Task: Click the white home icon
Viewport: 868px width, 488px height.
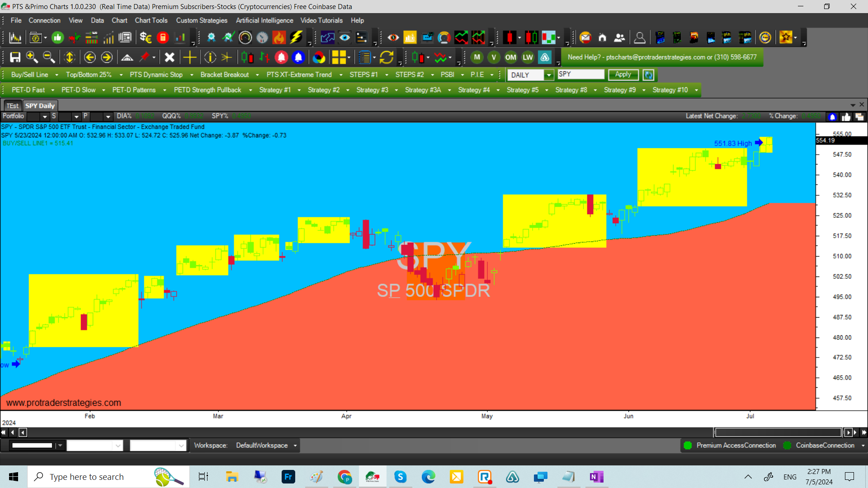Action: tap(602, 38)
